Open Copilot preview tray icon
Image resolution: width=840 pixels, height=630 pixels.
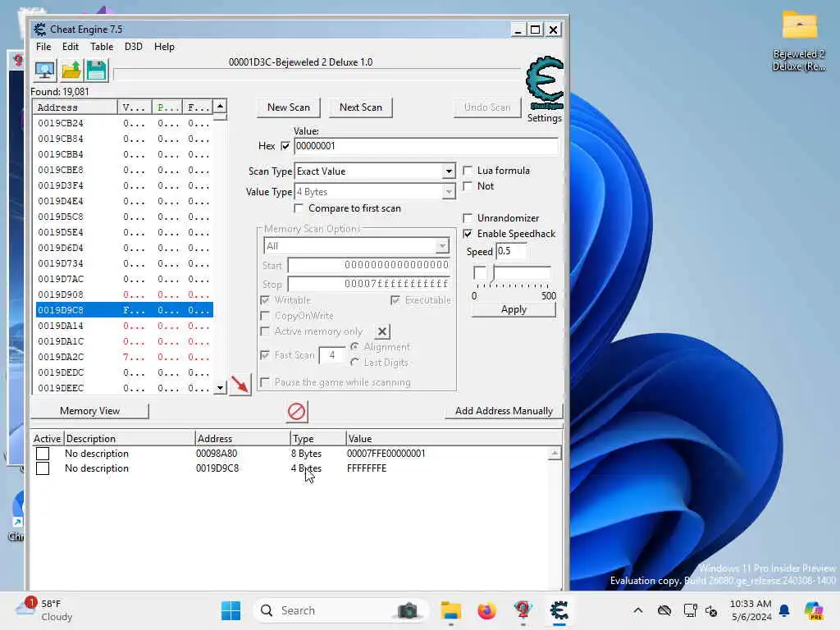coord(813,610)
